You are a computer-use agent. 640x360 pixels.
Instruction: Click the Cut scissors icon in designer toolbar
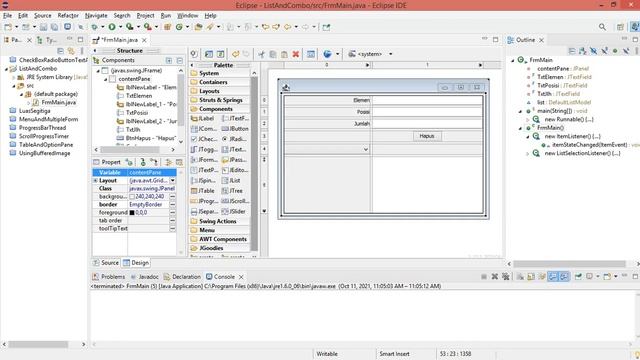coord(261,54)
